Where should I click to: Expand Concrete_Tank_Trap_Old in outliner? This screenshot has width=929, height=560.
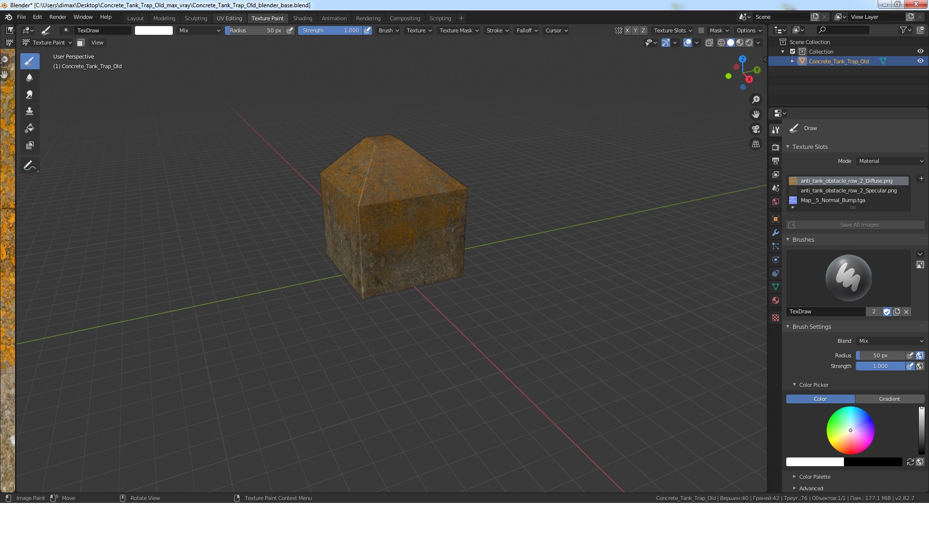coord(793,61)
